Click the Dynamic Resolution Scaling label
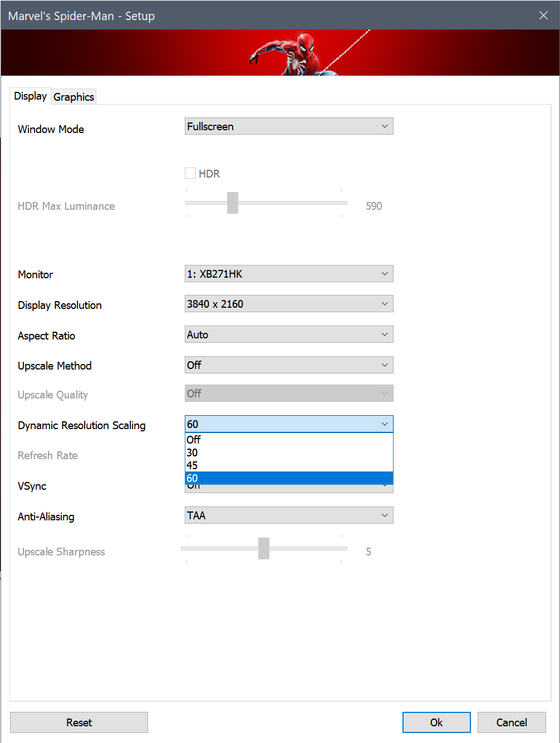Screen dimensions: 560x743 [82, 425]
